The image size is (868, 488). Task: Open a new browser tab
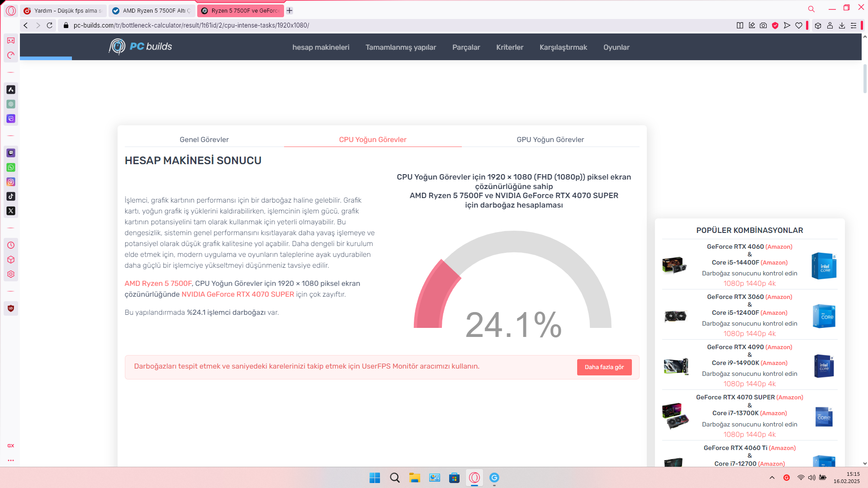[x=289, y=10]
